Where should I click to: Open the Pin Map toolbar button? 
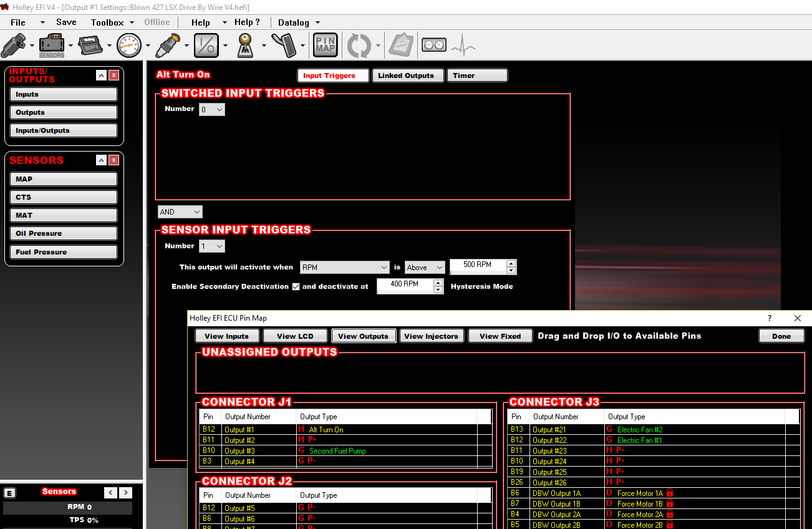tap(325, 46)
